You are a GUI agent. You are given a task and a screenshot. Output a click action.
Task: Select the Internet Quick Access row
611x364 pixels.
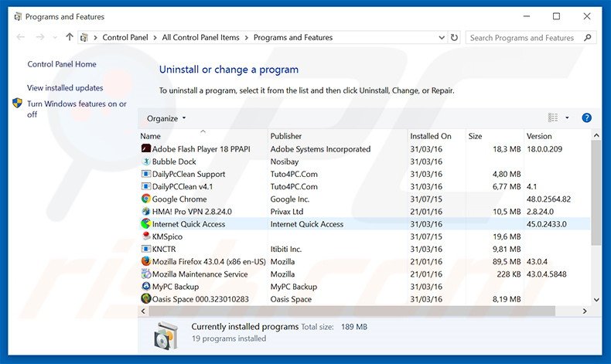(365, 224)
